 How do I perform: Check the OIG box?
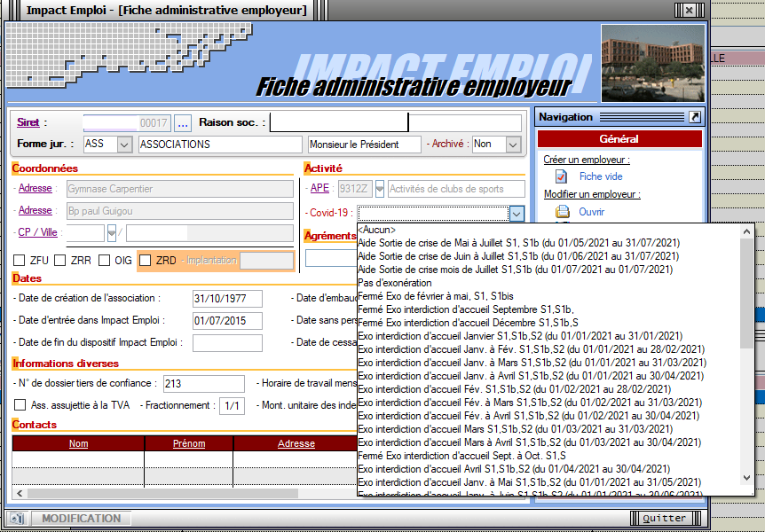point(105,261)
